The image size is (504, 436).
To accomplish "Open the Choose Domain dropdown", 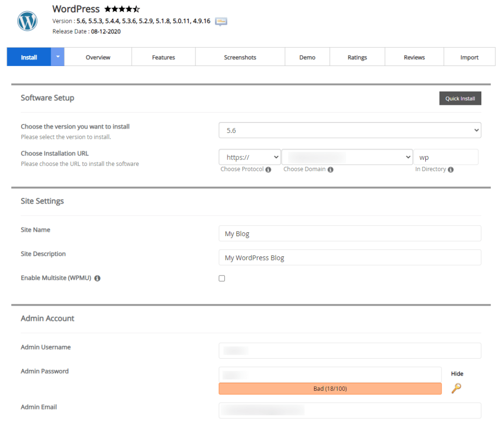I will [x=347, y=157].
